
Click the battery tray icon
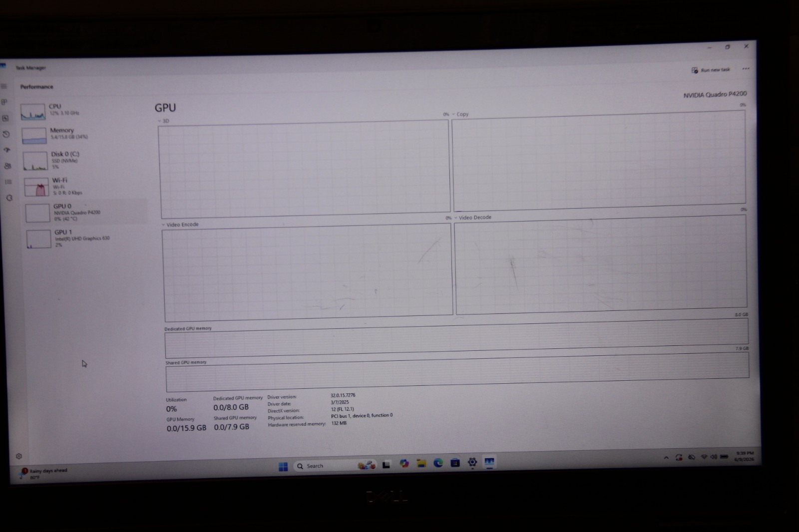coord(724,457)
